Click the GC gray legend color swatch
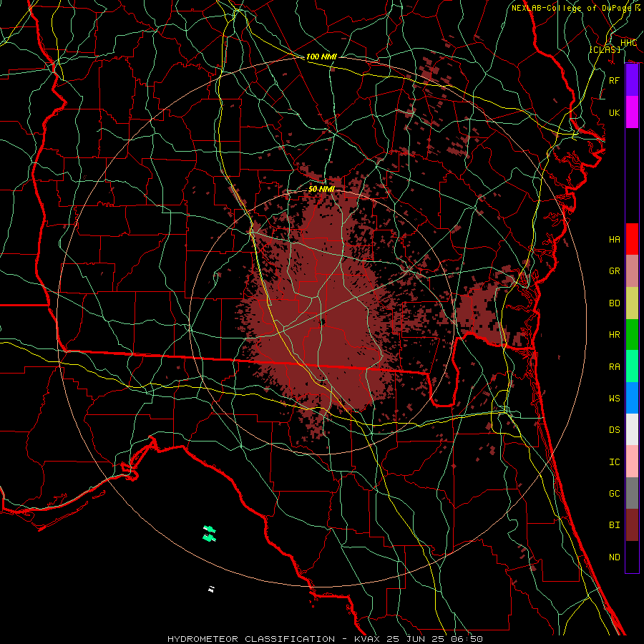 click(x=632, y=493)
